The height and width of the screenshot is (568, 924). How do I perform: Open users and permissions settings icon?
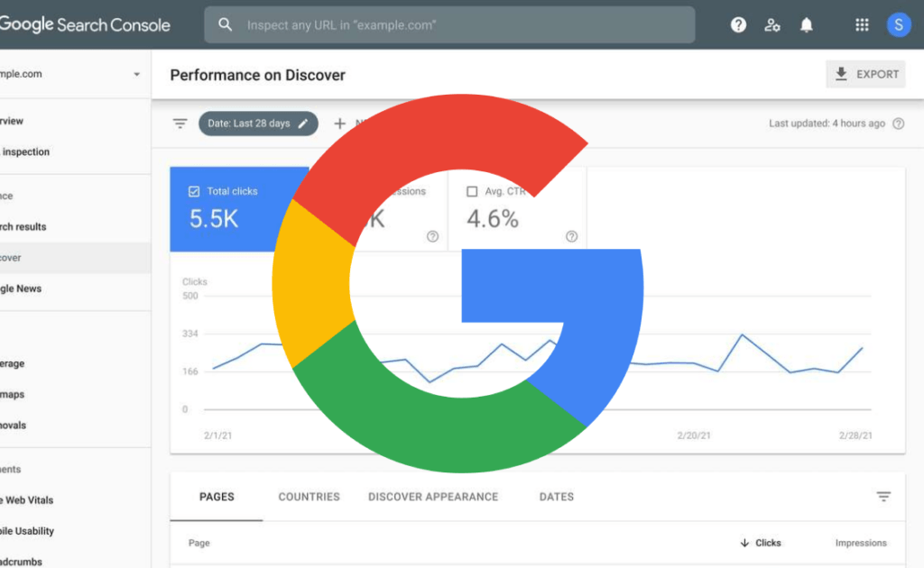[772, 24]
